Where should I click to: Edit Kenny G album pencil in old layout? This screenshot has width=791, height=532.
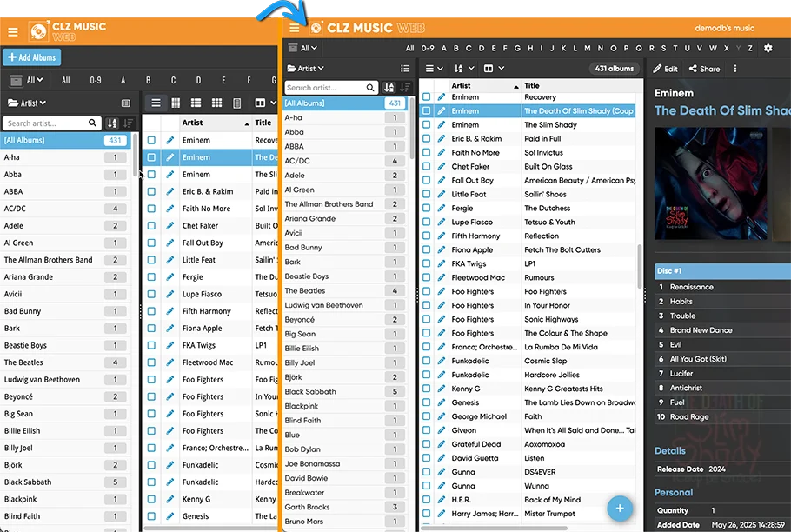170,499
